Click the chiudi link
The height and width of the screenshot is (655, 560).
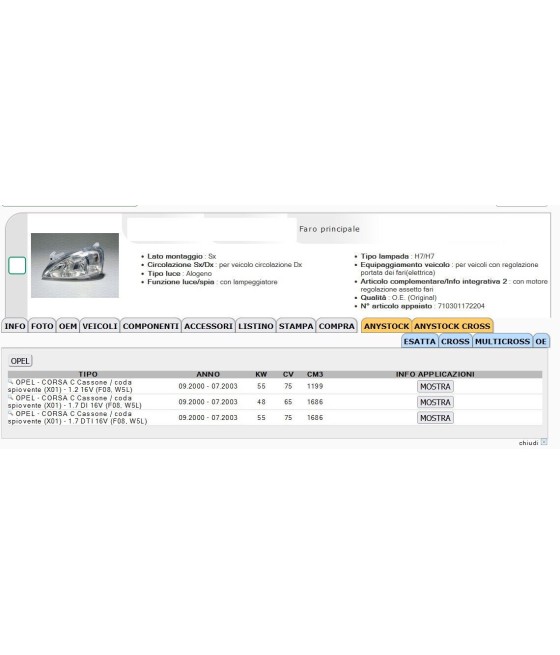528,443
